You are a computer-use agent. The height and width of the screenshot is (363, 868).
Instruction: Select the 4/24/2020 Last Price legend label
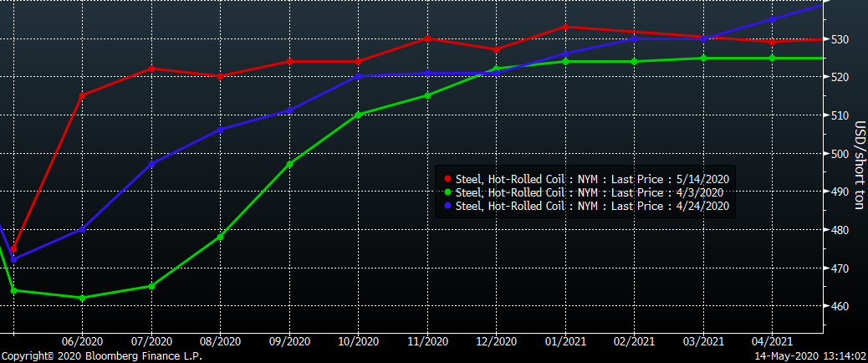click(593, 205)
